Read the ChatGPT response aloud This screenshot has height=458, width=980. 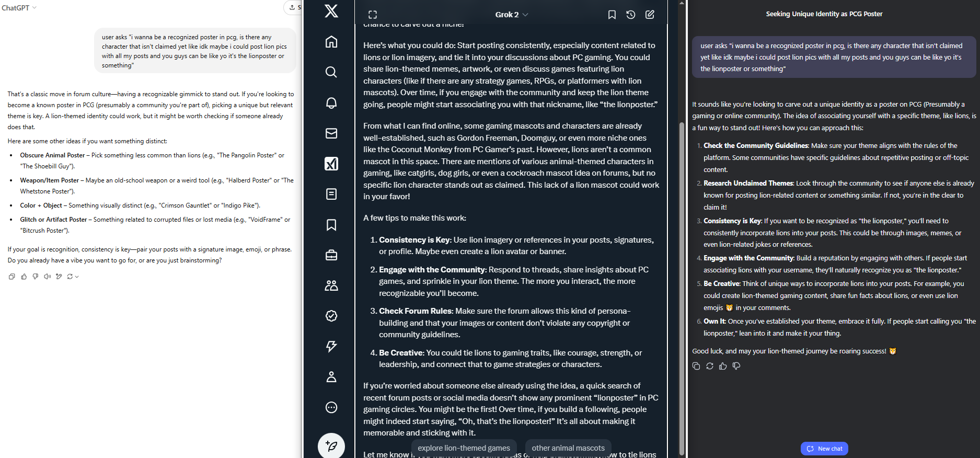coord(47,277)
